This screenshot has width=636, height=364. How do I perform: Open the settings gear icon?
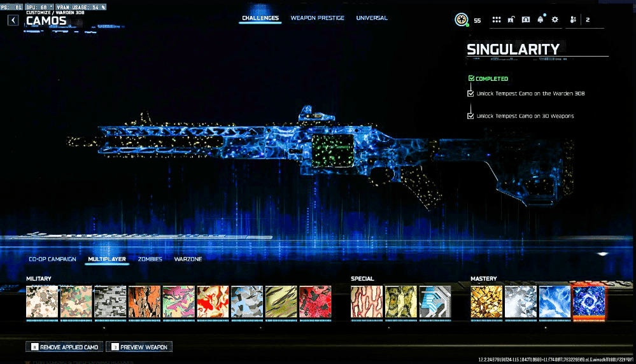555,20
